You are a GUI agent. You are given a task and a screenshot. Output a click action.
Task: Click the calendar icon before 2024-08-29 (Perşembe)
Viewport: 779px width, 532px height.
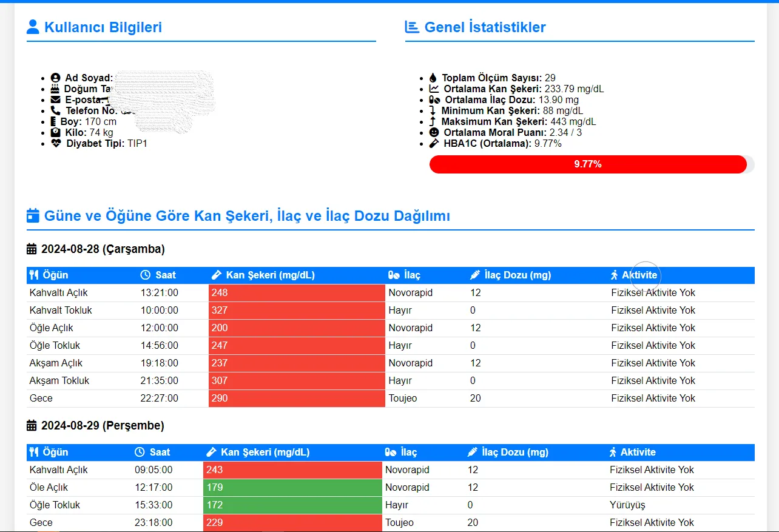(32, 426)
